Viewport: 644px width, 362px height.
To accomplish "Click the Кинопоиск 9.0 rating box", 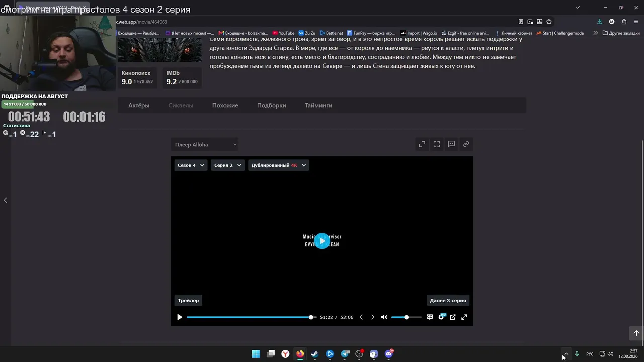I will pos(137,78).
